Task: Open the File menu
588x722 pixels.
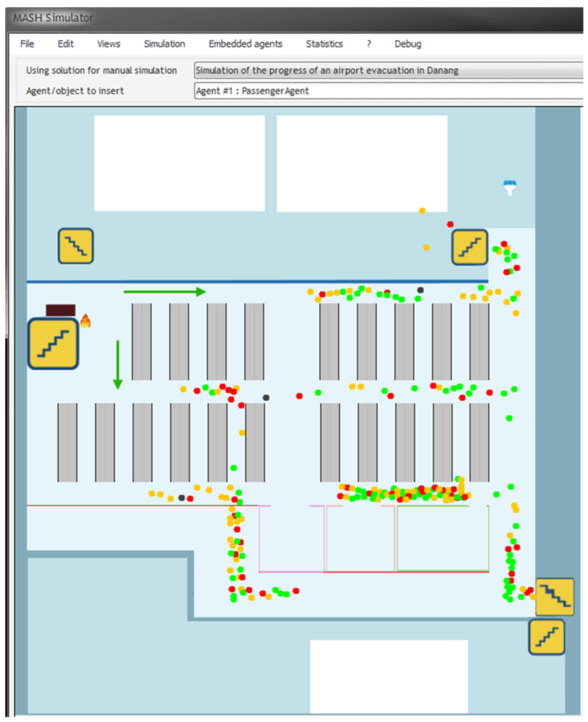Action: [27, 44]
